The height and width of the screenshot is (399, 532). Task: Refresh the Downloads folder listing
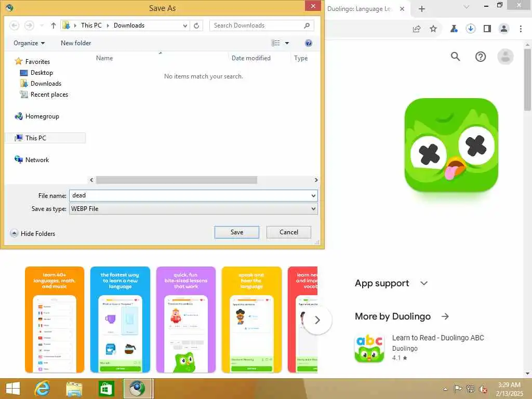pos(196,25)
